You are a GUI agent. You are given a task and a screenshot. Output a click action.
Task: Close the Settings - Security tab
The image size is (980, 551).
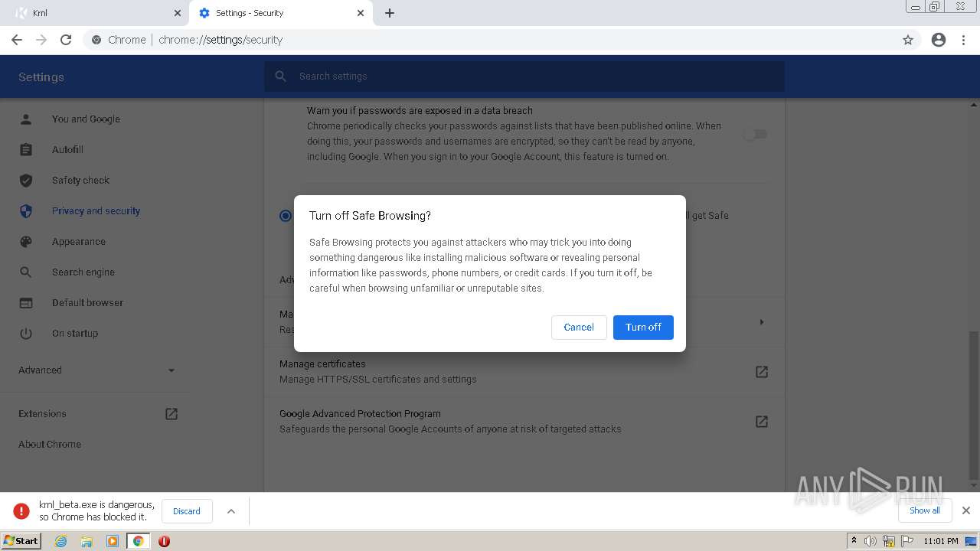click(361, 13)
